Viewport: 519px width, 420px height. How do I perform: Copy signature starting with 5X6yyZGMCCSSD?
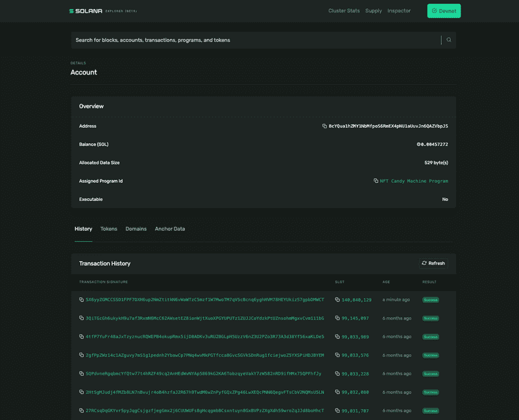(81, 299)
